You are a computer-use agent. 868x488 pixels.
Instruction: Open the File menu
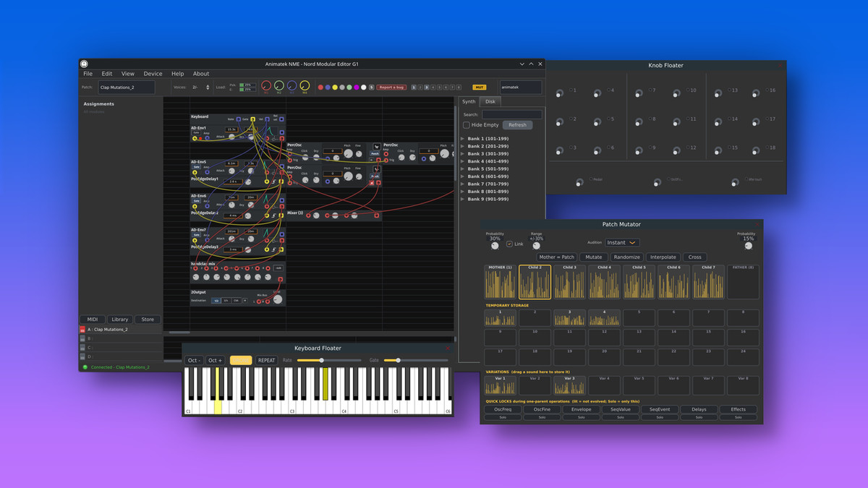[x=88, y=74]
